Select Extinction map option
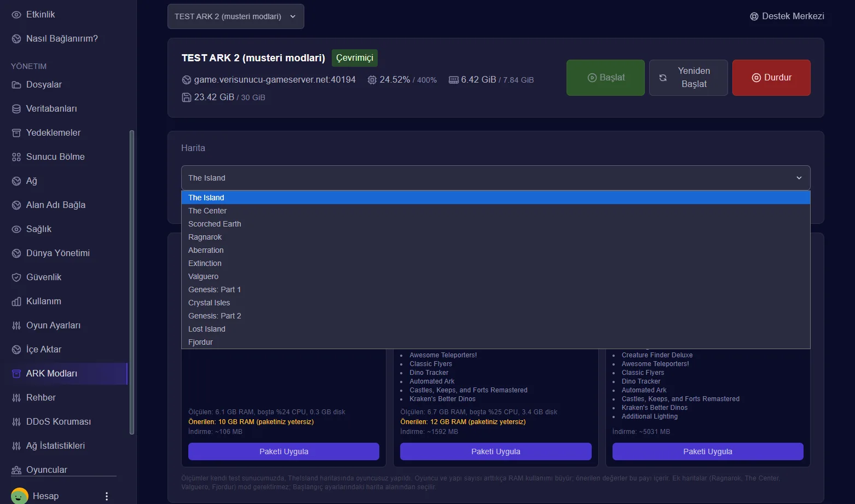855x504 pixels. tap(496, 263)
